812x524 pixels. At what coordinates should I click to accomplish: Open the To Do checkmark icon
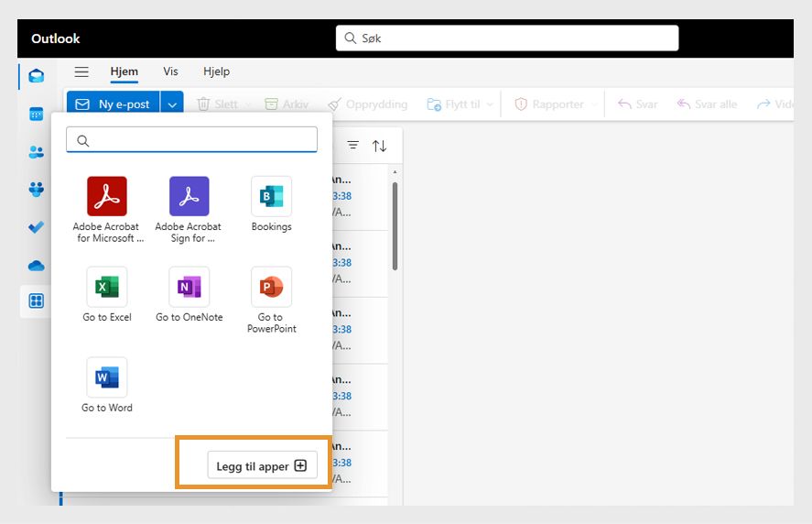tap(37, 227)
